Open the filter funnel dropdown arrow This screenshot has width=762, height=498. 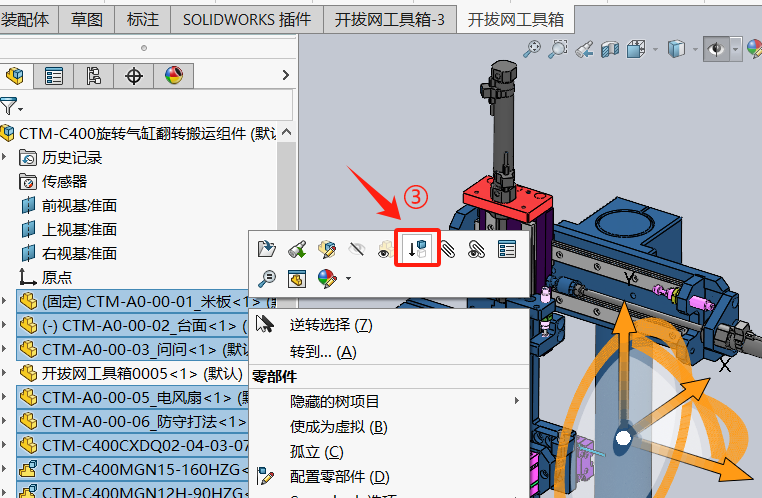pos(20,110)
